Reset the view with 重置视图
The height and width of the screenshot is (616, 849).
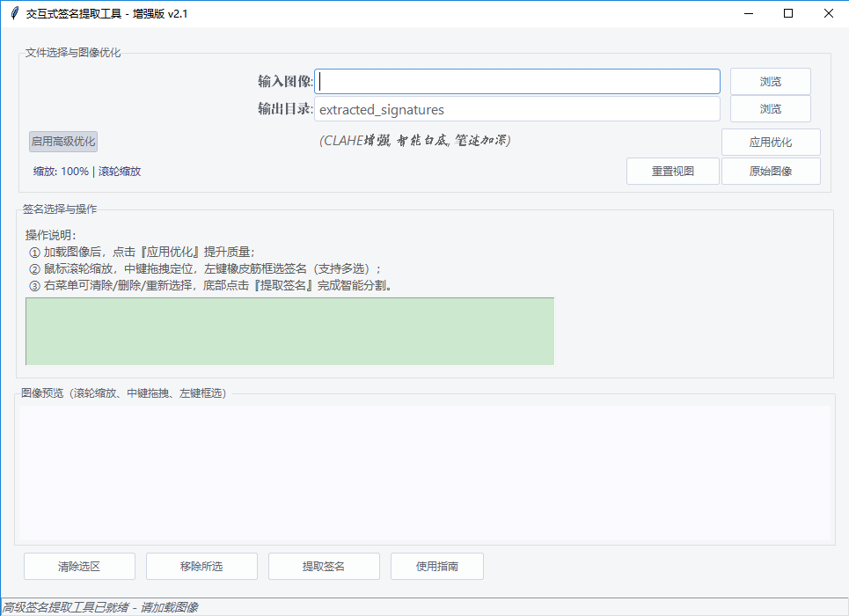pos(673,171)
